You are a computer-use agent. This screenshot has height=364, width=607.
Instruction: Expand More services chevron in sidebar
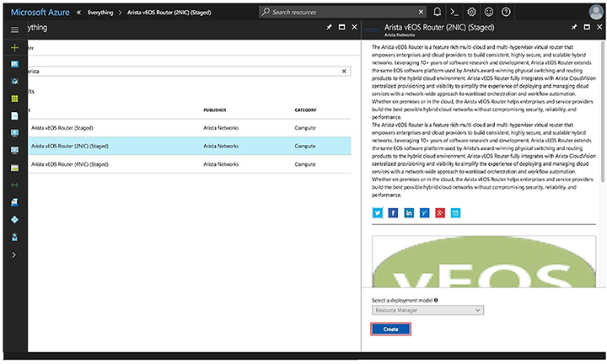point(14,255)
